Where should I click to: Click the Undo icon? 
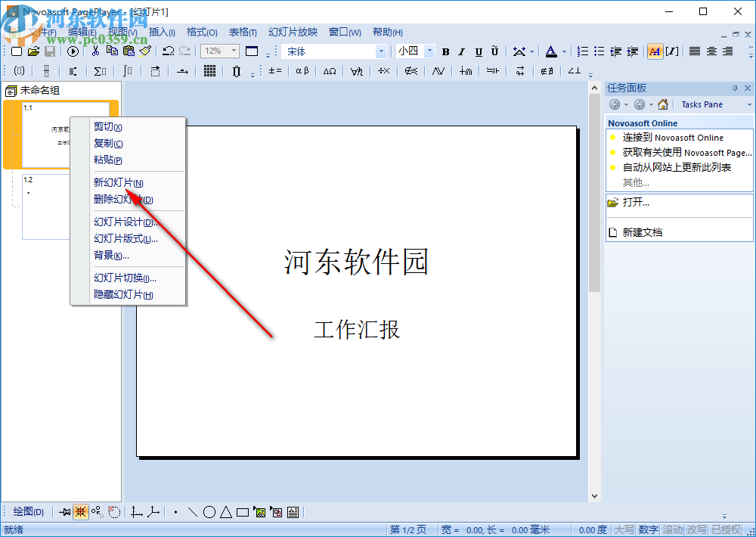168,51
